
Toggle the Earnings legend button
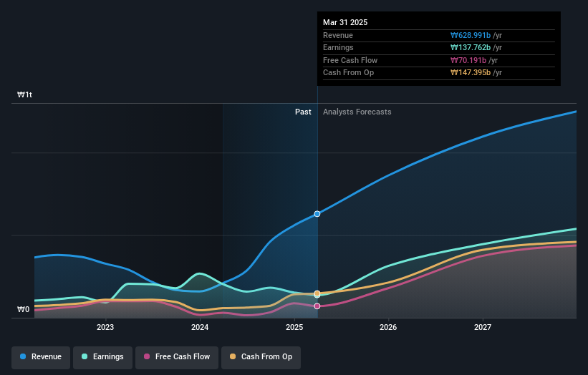102,357
